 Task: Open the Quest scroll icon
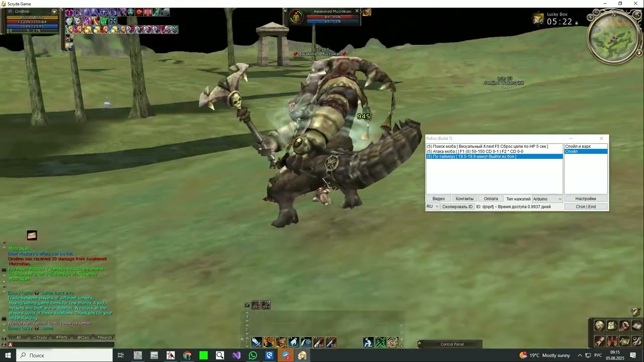click(x=599, y=341)
